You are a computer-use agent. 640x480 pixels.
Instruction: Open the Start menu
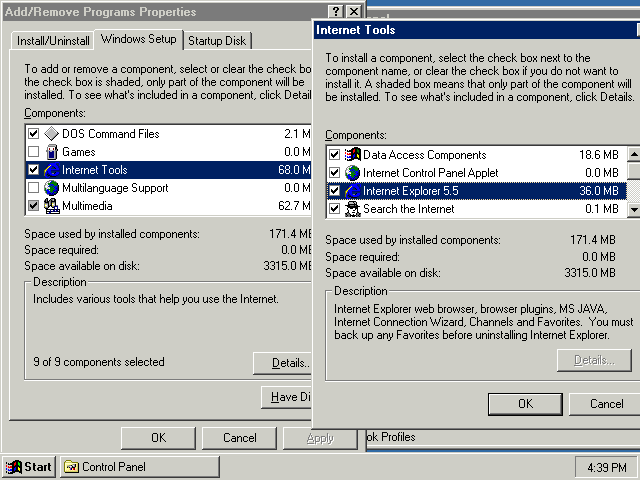pyautogui.click(x=29, y=467)
